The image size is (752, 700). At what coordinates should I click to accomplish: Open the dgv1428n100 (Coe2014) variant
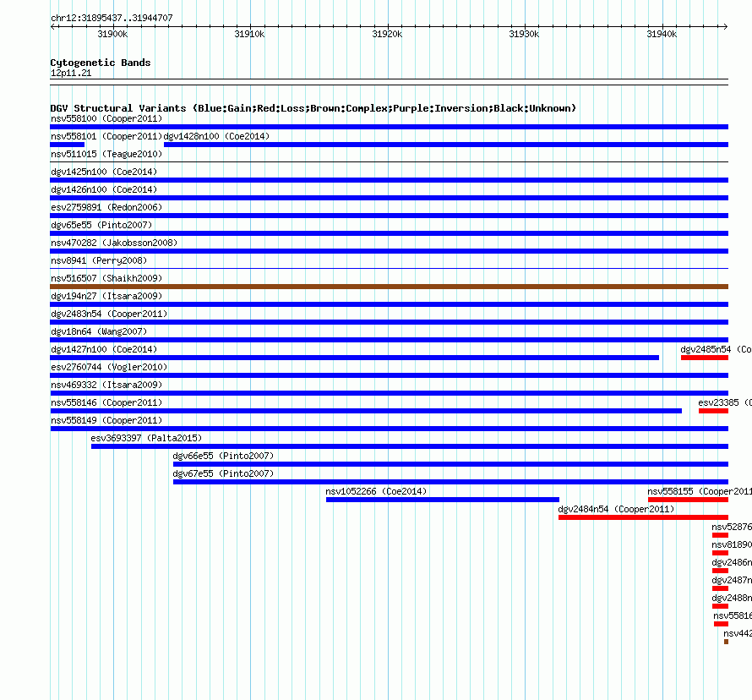(217, 136)
